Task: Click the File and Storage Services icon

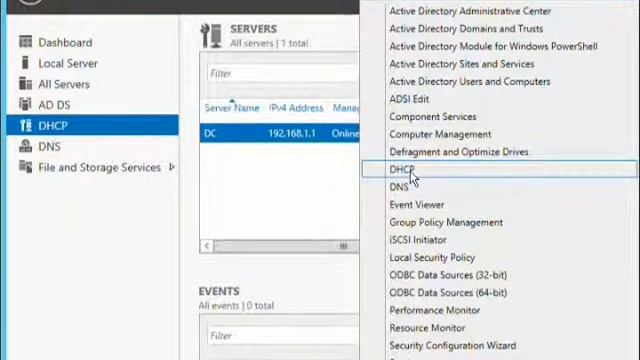Action: click(x=25, y=167)
